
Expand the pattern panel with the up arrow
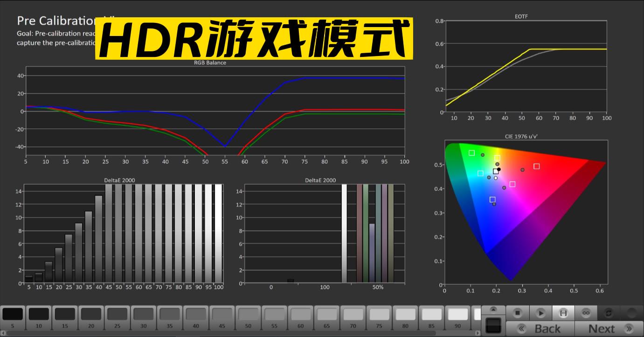(493, 309)
